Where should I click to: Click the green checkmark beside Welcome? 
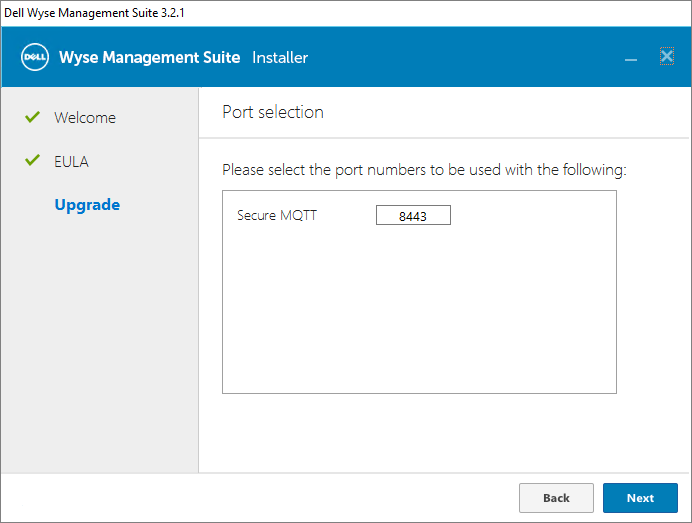coord(32,117)
